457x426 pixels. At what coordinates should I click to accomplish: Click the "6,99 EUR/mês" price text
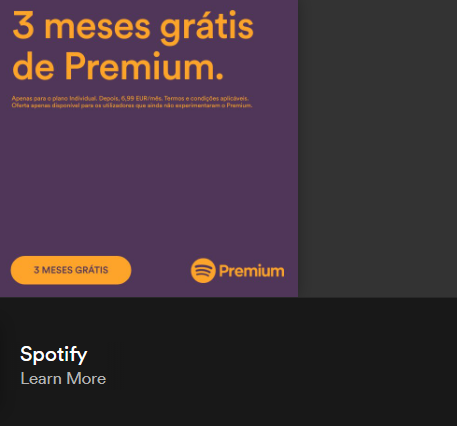142,98
